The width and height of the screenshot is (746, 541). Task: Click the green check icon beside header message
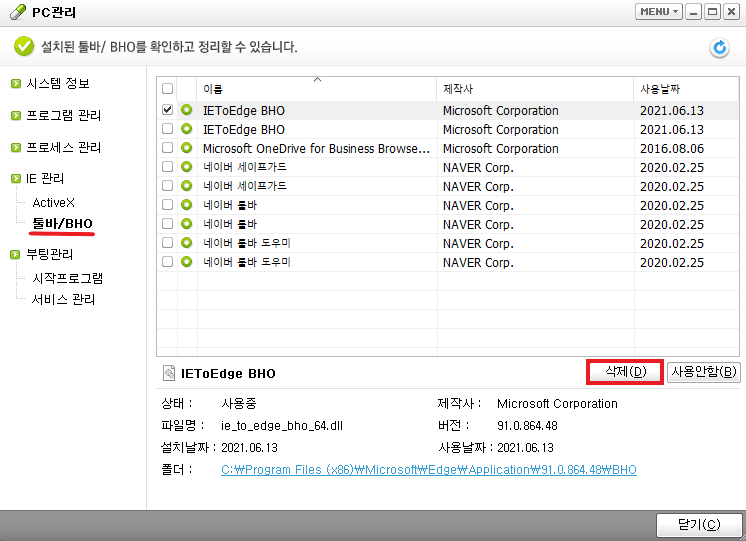[24, 47]
